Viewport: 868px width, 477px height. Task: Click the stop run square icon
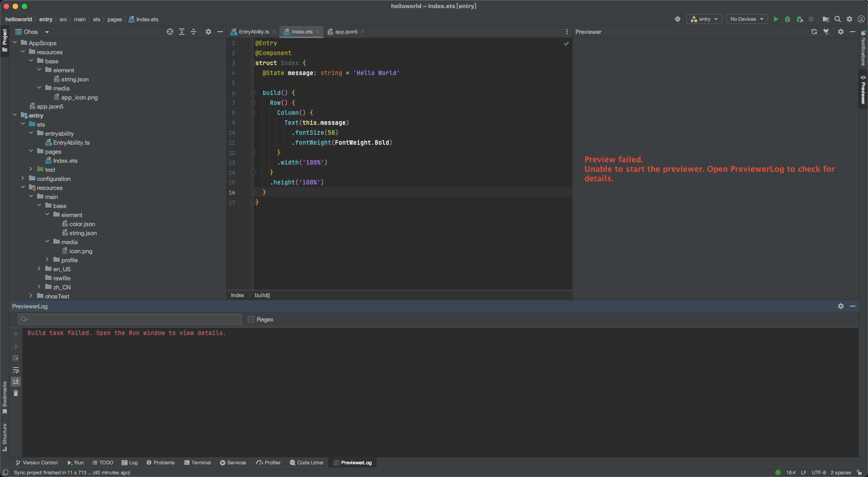(811, 19)
